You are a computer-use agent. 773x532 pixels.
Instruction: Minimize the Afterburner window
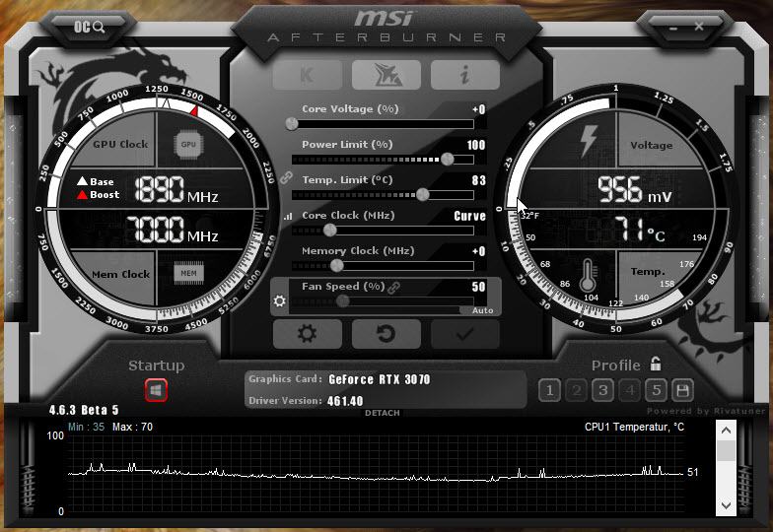(673, 28)
